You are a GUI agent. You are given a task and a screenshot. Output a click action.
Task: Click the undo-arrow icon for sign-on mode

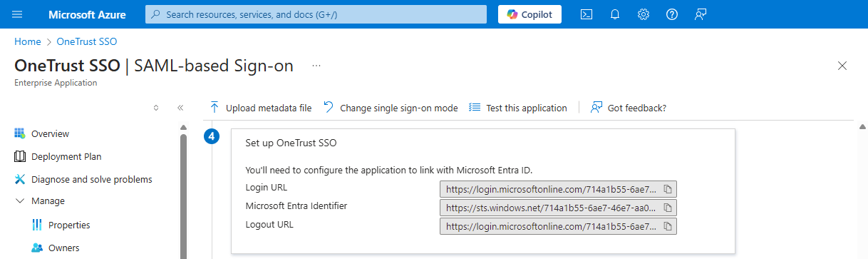click(329, 108)
